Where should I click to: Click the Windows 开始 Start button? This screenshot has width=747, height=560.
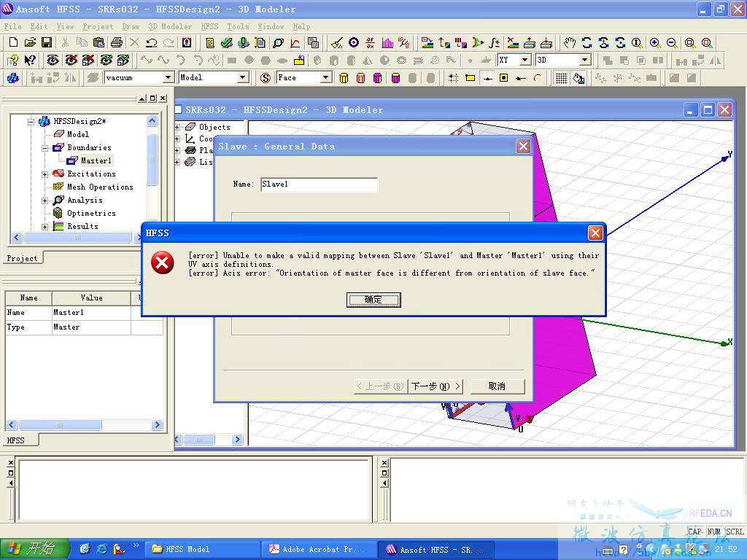pos(35,549)
